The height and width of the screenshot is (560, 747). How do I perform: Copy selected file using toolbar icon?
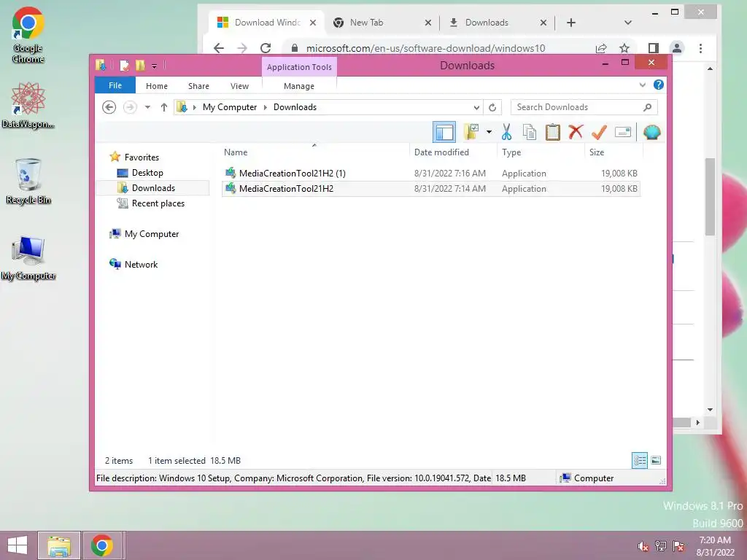pos(530,132)
